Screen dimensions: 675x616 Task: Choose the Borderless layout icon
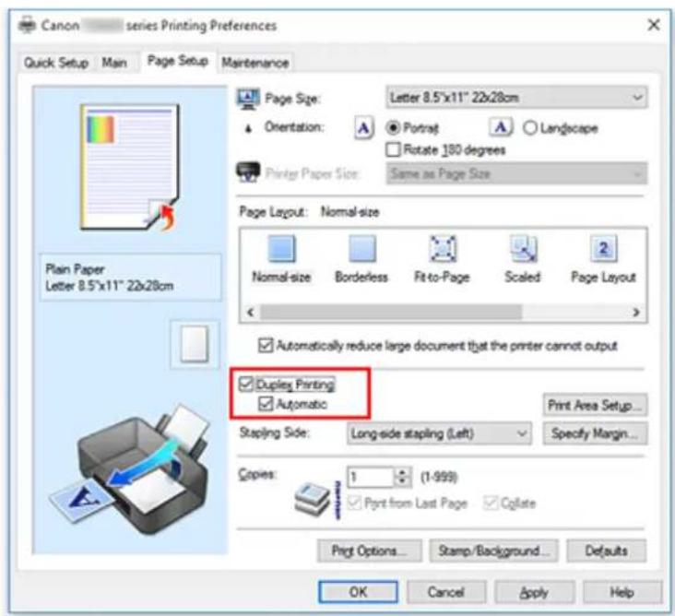tap(362, 249)
